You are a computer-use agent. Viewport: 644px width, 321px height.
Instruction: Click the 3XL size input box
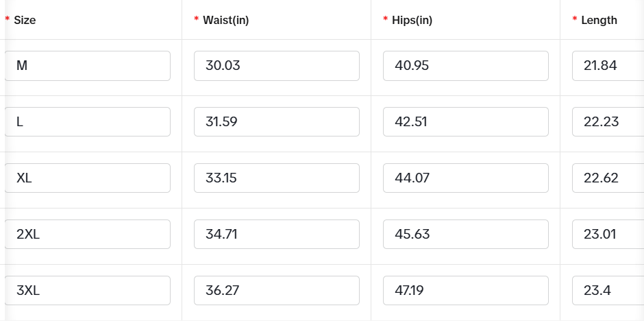click(x=88, y=291)
